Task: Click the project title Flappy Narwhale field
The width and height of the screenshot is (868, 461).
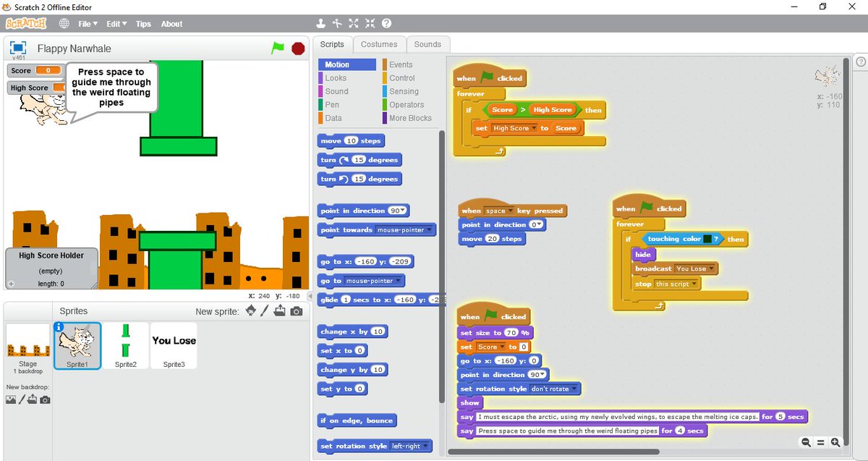Action: click(x=145, y=48)
